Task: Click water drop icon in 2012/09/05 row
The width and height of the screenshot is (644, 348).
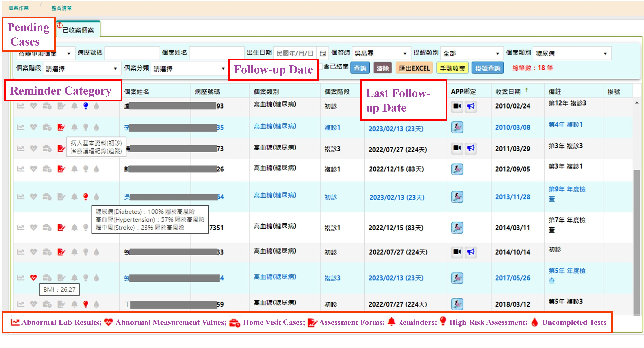Action: pos(96,169)
